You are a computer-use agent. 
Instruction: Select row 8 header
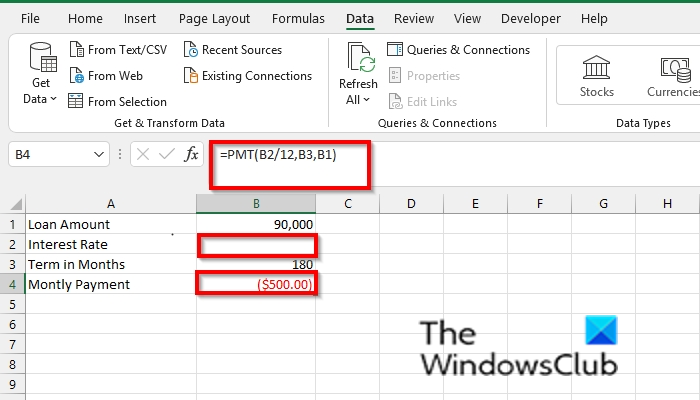point(12,365)
